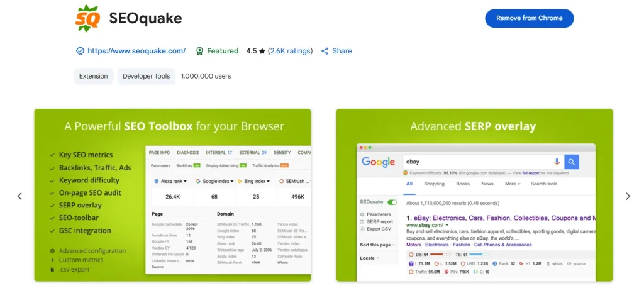The height and width of the screenshot is (293, 644).
Task: Select the Shopping tab in Google results
Action: tap(434, 184)
